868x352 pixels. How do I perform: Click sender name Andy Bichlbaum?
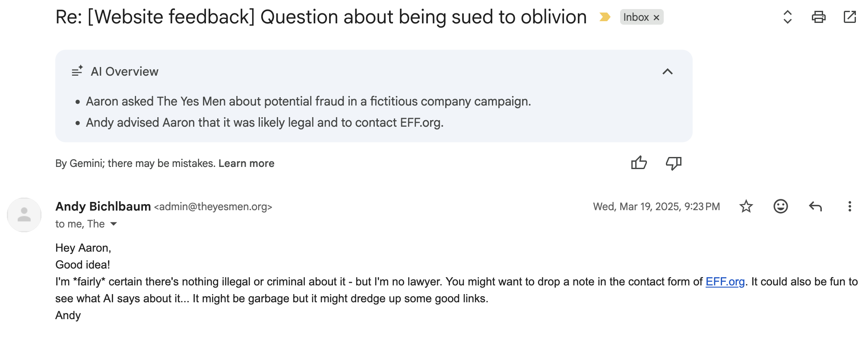tap(103, 207)
